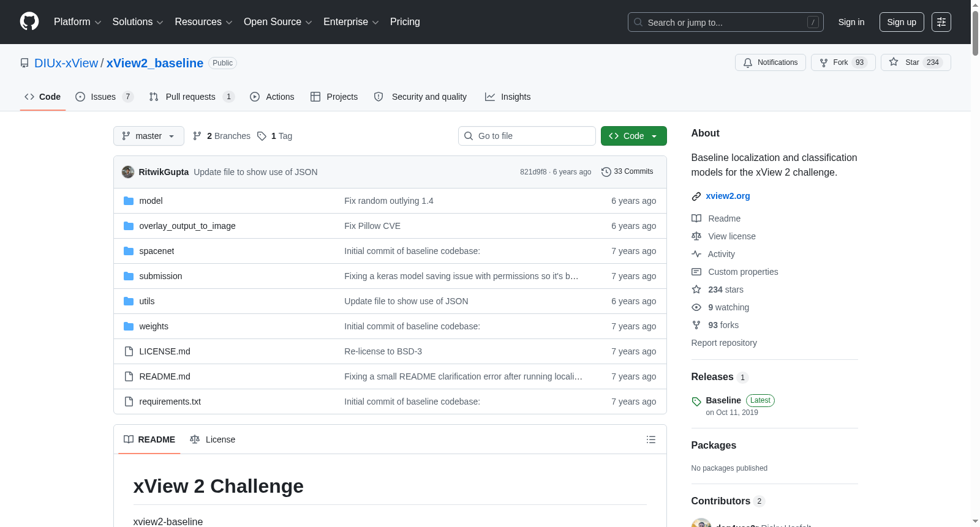Open the Re-license to BSD-3 commit message
The width and height of the screenshot is (980, 527).
coord(383,351)
